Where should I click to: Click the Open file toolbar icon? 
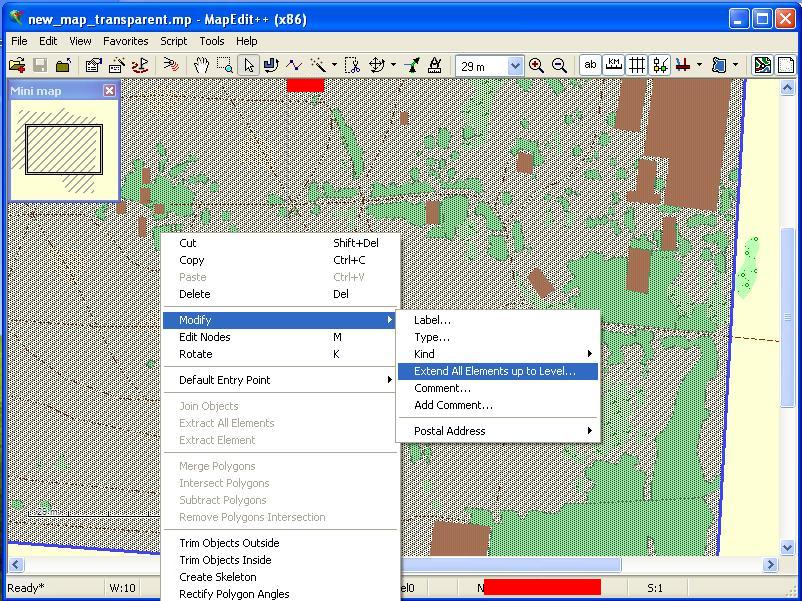[x=17, y=66]
